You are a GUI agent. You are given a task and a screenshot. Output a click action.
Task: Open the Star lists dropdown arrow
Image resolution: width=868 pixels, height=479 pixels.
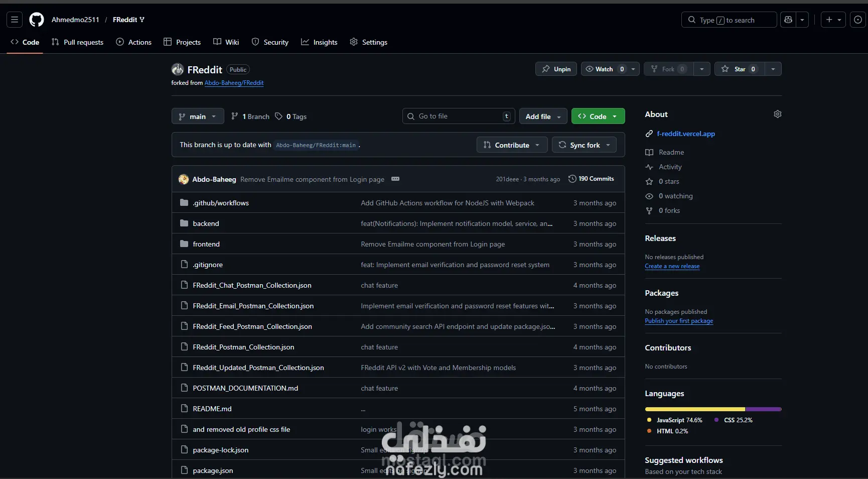(x=773, y=69)
